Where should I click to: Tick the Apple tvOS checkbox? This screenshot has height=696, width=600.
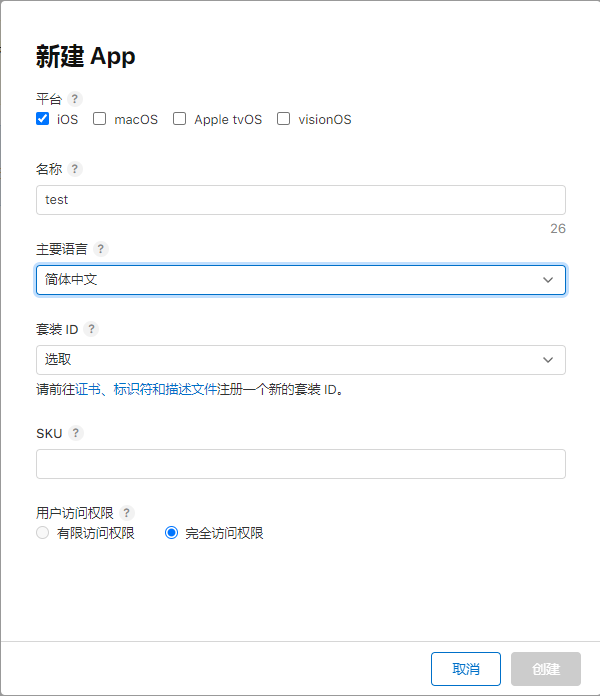pyautogui.click(x=180, y=119)
